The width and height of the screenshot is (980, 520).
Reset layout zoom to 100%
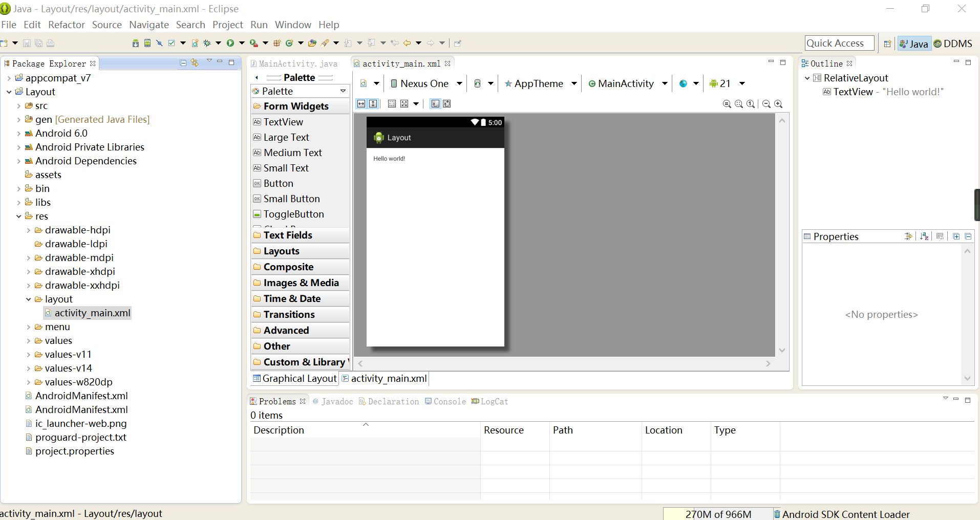(751, 104)
